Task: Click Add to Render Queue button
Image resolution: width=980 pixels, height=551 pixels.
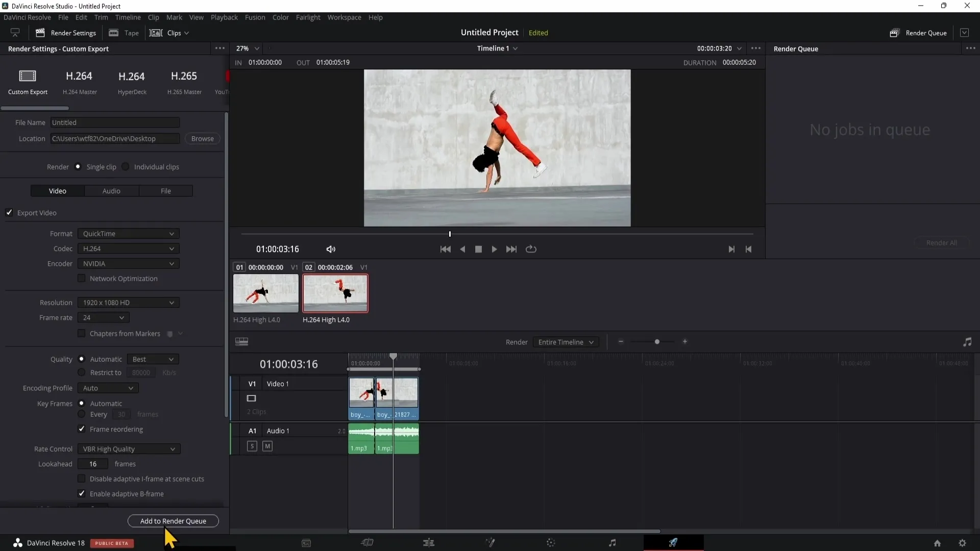Action: click(173, 521)
